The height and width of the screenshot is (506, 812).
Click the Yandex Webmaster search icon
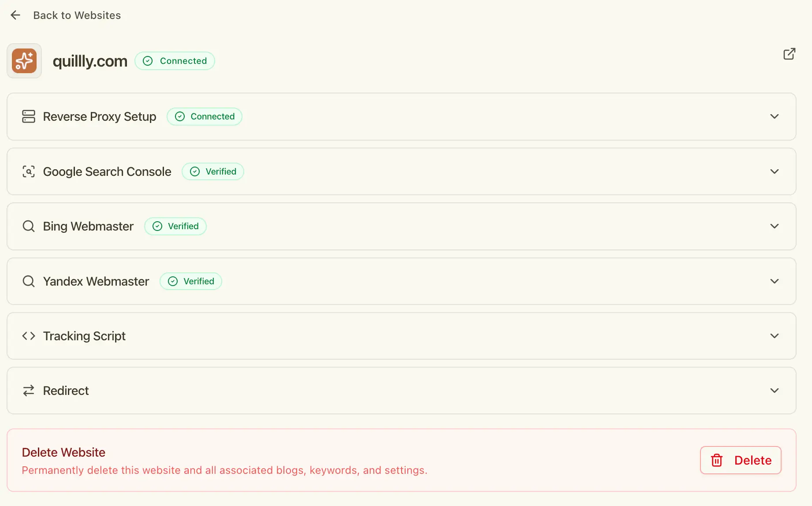(29, 281)
